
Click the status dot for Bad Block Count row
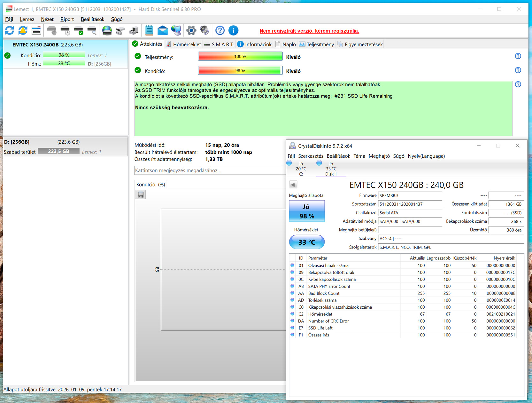point(292,293)
